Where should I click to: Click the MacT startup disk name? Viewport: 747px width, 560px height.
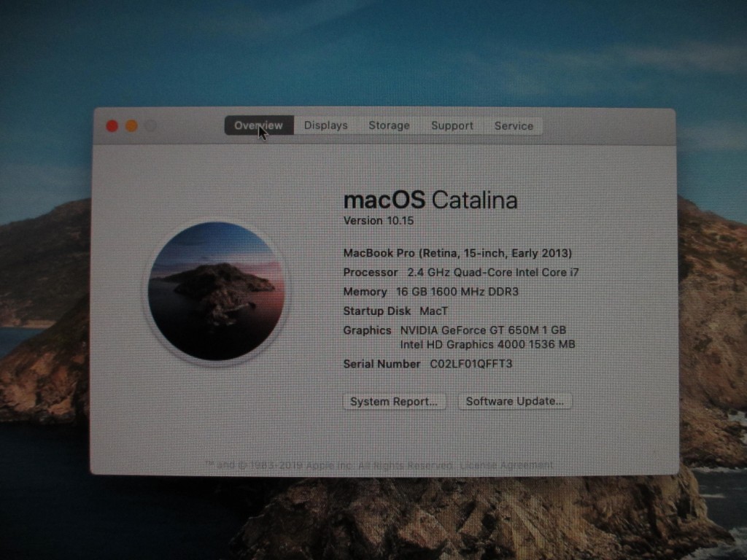click(433, 311)
